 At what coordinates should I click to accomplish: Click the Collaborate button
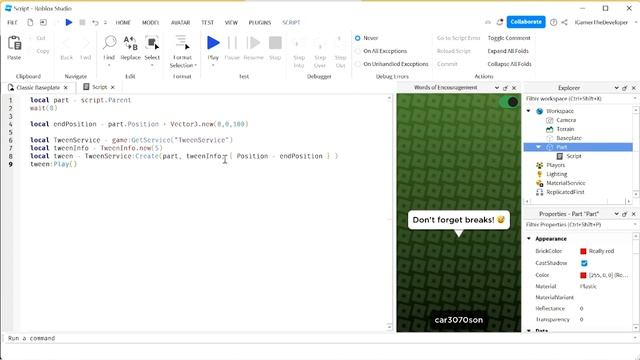[x=526, y=22]
